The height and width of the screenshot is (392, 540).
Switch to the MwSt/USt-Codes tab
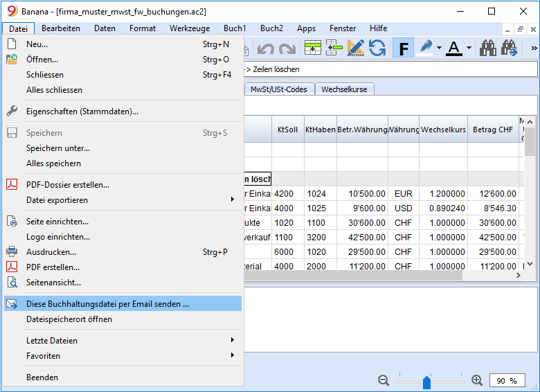pyautogui.click(x=278, y=89)
